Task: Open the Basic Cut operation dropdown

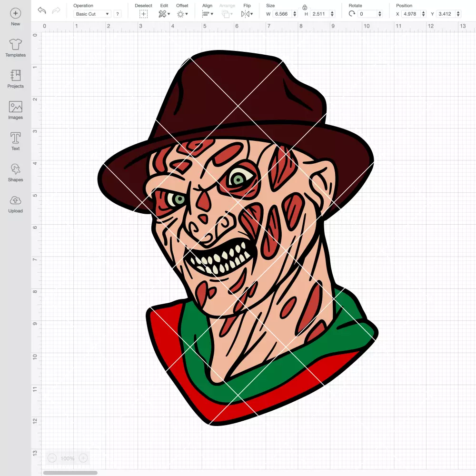Action: pos(92,14)
